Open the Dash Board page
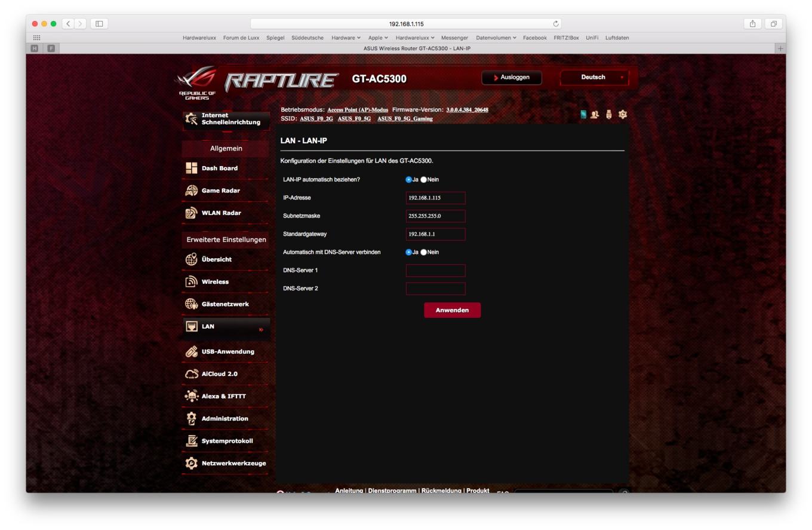 coord(226,169)
